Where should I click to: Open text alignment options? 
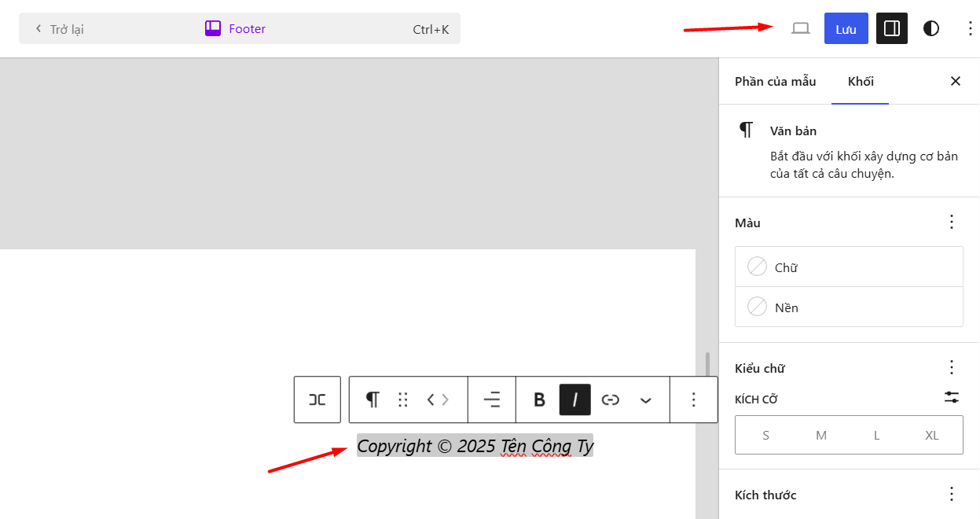pos(491,399)
